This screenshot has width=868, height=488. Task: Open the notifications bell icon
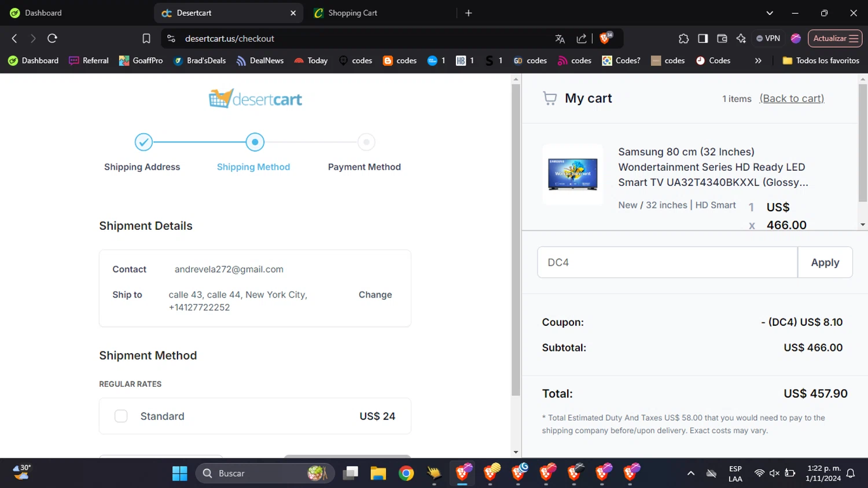pos(851,474)
